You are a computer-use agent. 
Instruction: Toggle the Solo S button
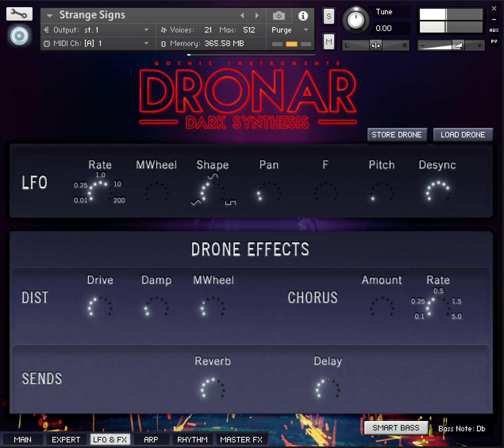coord(329,16)
